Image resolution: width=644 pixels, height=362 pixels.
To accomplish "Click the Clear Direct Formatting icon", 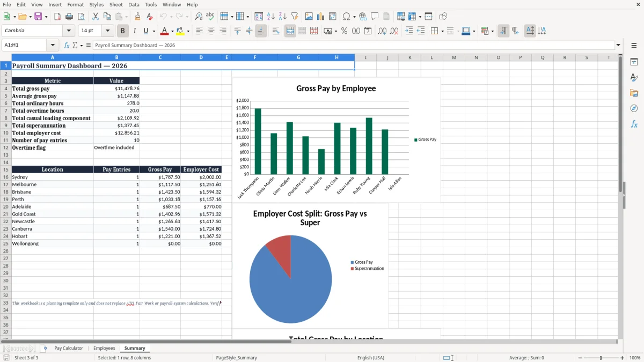I will [x=149, y=17].
